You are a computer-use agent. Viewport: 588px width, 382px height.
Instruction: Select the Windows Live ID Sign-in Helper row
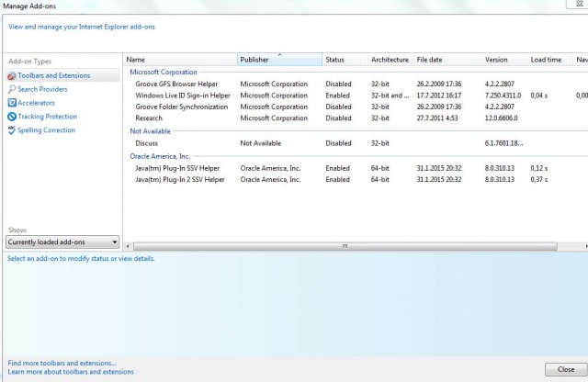click(x=356, y=95)
